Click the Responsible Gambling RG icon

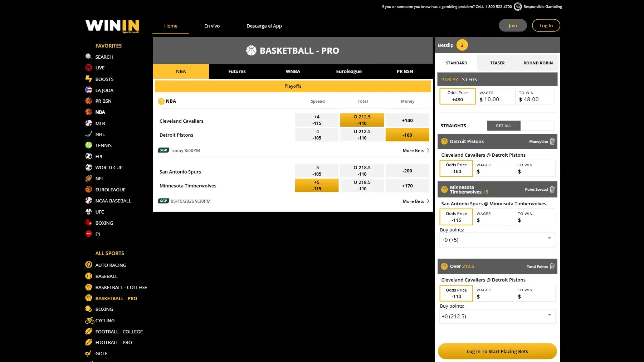click(x=518, y=6)
